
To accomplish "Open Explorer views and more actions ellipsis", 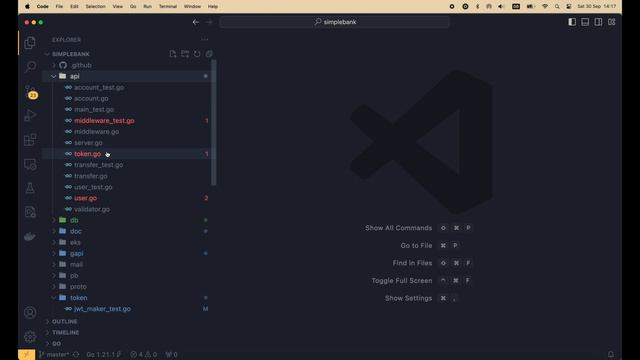I will tap(205, 40).
